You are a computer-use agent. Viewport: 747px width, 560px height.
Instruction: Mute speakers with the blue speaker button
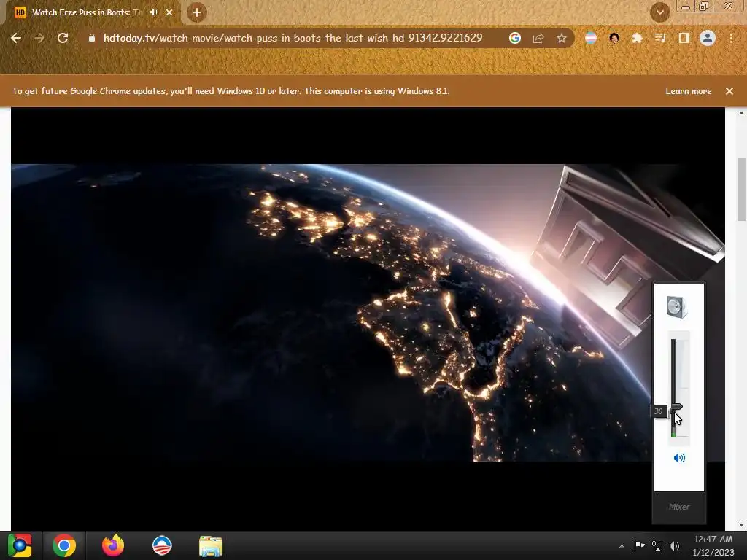(x=679, y=458)
